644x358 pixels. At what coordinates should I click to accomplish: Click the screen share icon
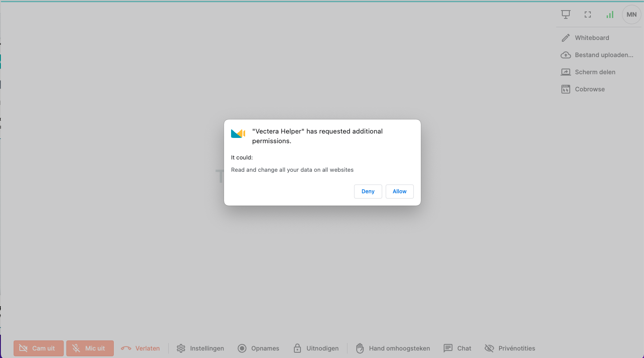click(566, 72)
